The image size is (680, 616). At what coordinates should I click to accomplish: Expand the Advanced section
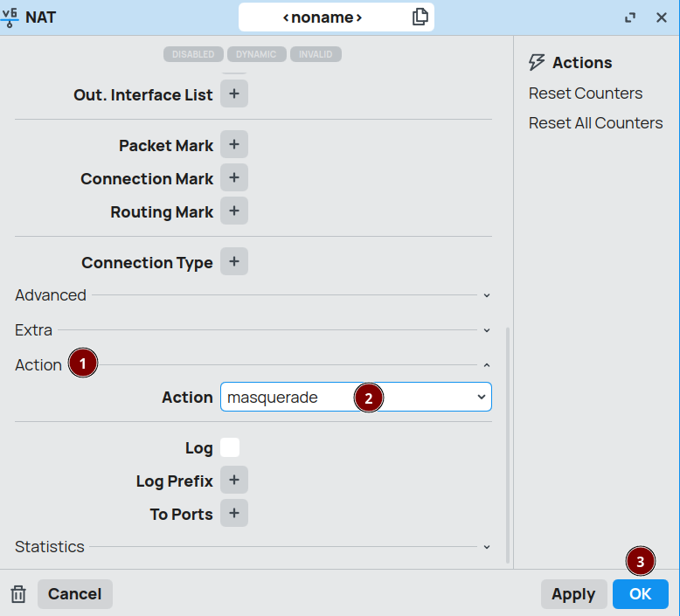(487, 295)
